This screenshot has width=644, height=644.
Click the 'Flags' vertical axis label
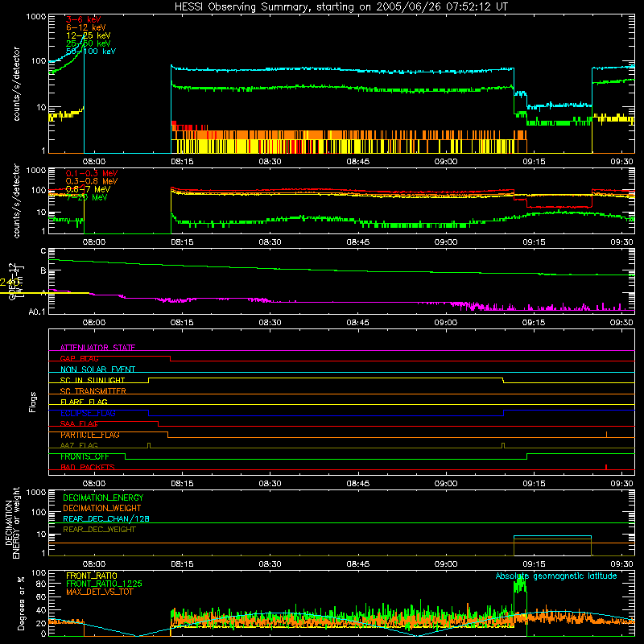point(33,402)
